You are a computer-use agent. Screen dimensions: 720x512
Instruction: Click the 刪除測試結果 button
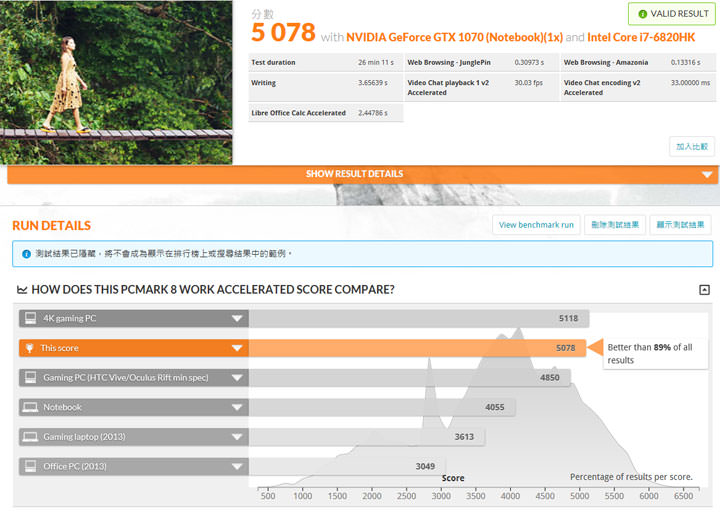point(614,225)
